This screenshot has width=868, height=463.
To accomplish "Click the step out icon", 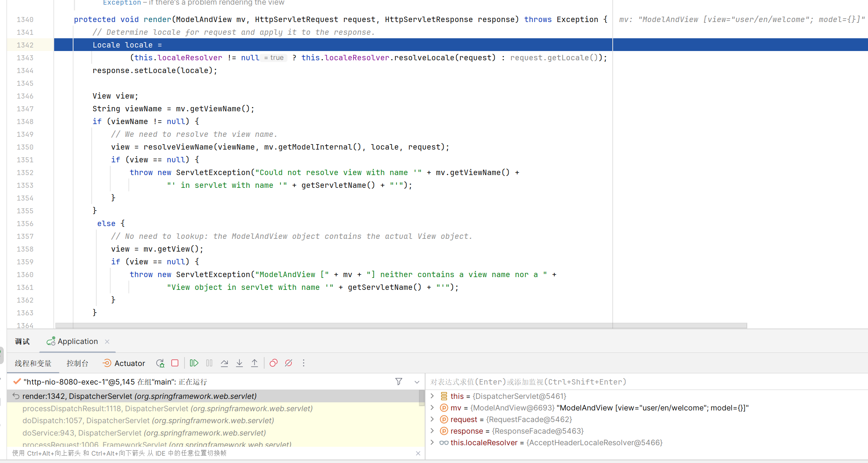I will [254, 363].
